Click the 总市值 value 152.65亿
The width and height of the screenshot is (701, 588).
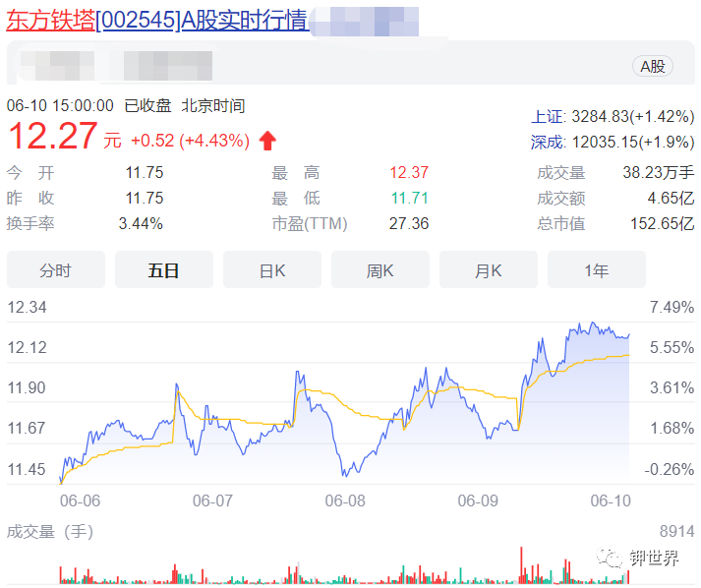tap(663, 223)
